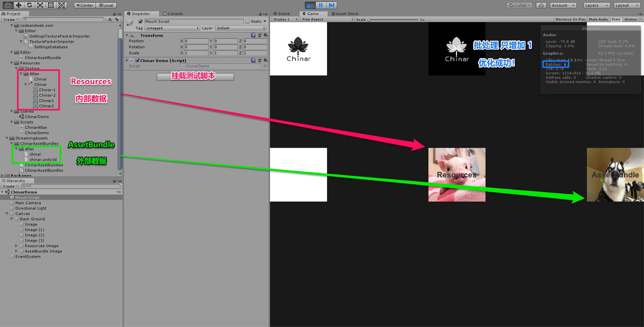Select EventSystem in Hierarchy

click(28, 257)
